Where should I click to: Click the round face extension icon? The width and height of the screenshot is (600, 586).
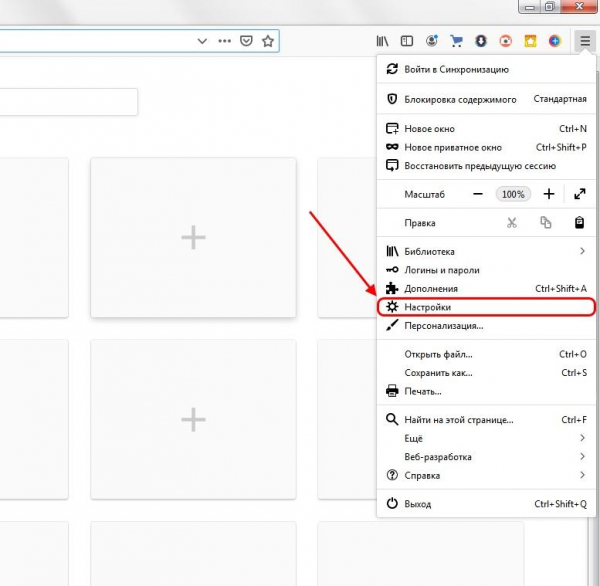point(432,41)
